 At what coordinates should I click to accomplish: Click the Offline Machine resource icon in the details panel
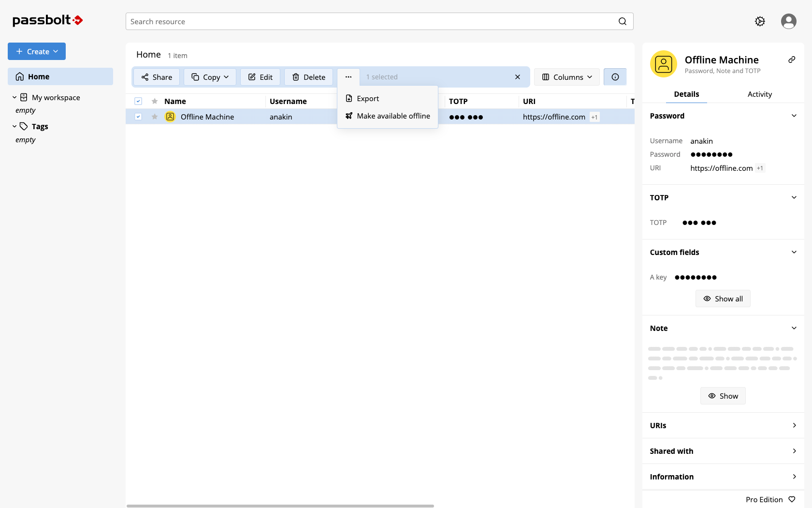click(x=664, y=64)
